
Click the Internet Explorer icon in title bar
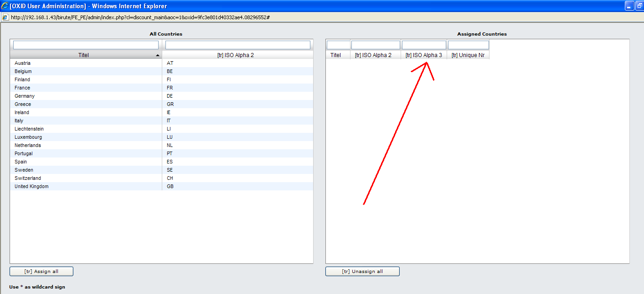click(5, 6)
